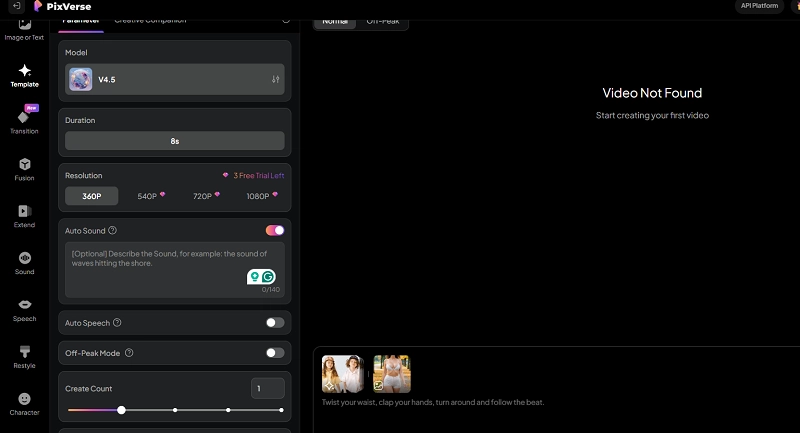Click 'Start creating your first video' text
The height and width of the screenshot is (433, 800).
[x=652, y=115]
